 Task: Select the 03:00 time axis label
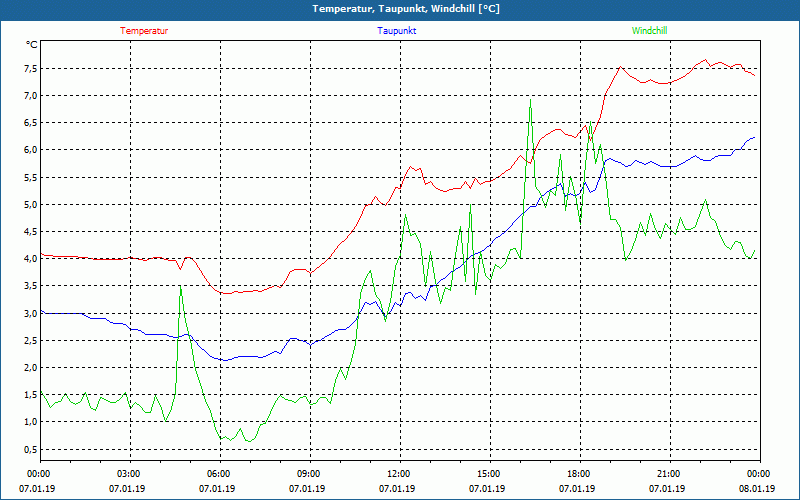128,473
